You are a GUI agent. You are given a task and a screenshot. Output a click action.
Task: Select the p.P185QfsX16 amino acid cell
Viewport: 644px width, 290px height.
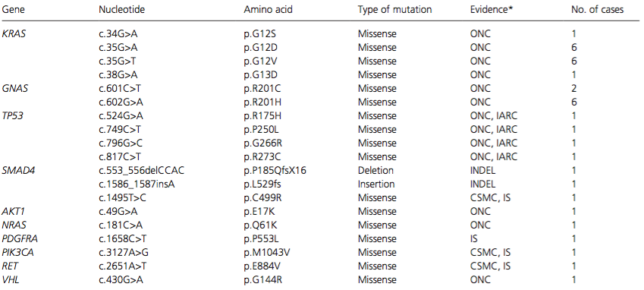tap(275, 171)
